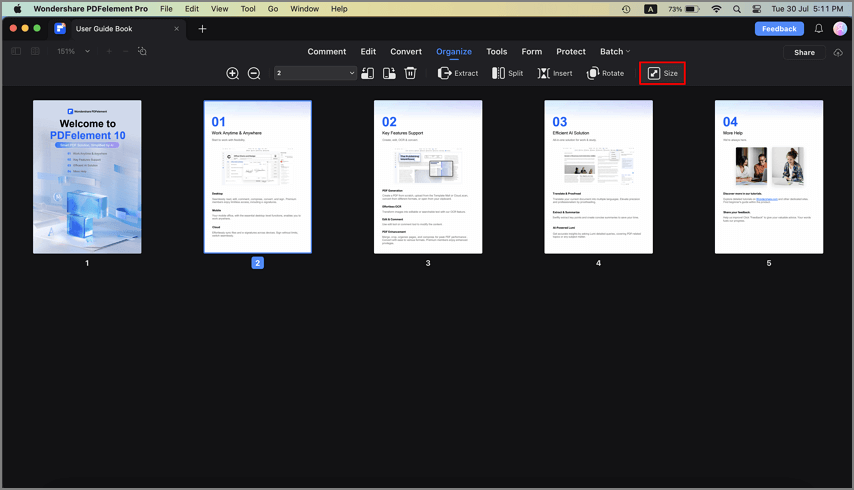Click the PDFelement app icon in tab bar

coord(60,29)
